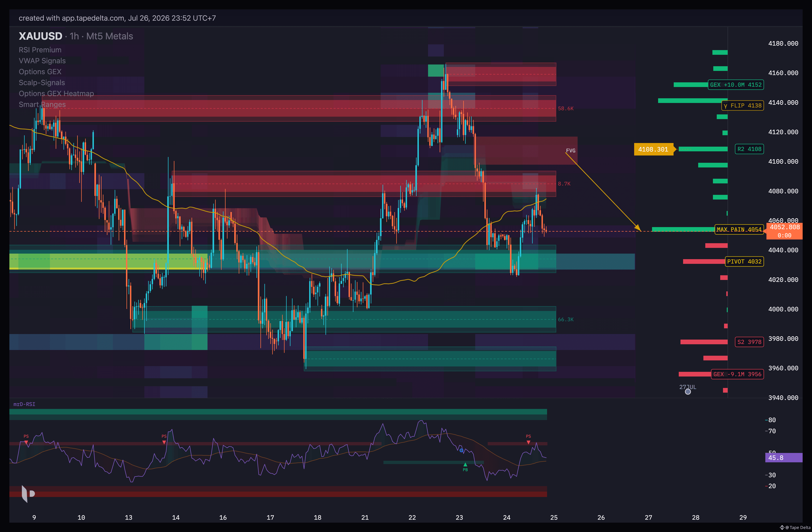Click the 4120.000 price axis label

point(783,132)
